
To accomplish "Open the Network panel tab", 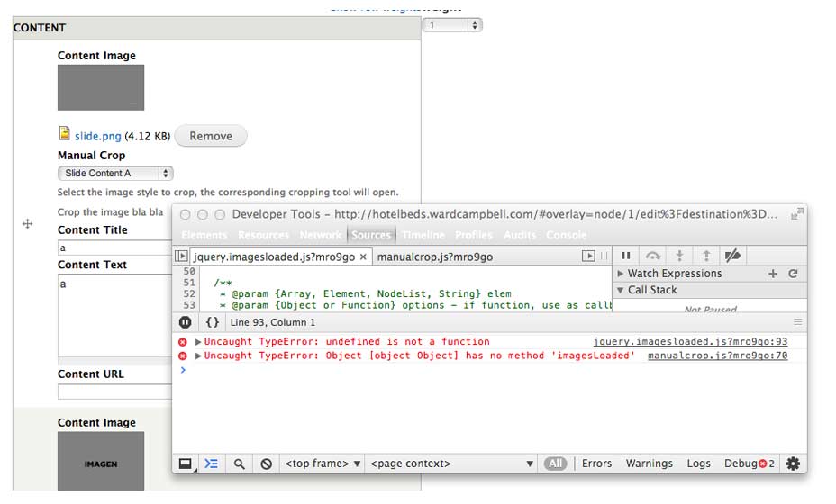I will click(321, 235).
